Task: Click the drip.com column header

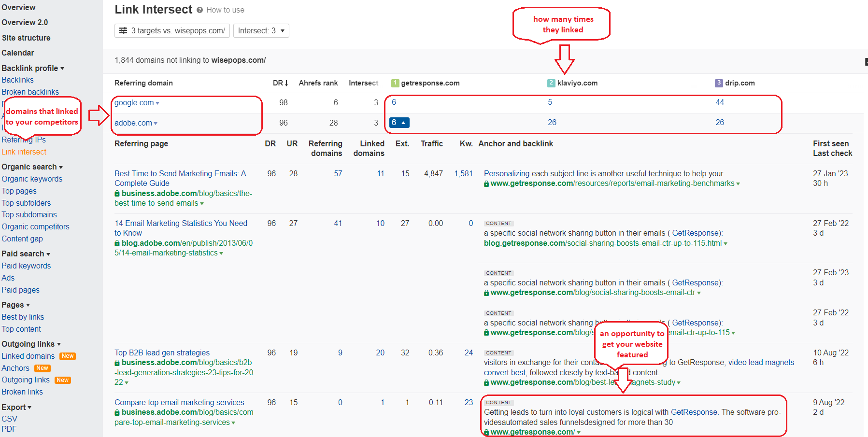Action: coord(740,83)
